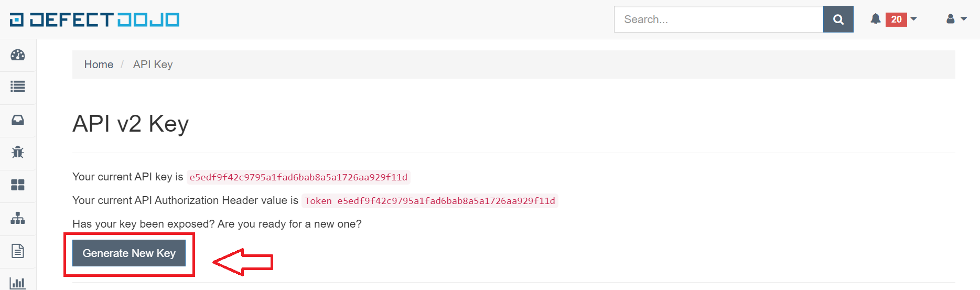The image size is (980, 290).
Task: Open the Findings bug icon in sidebar
Action: [18, 152]
